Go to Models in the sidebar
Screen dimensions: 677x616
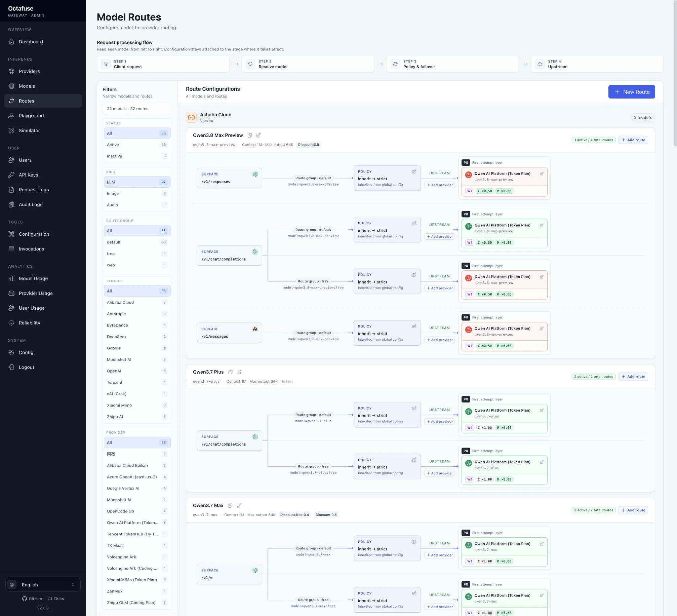(43, 86)
